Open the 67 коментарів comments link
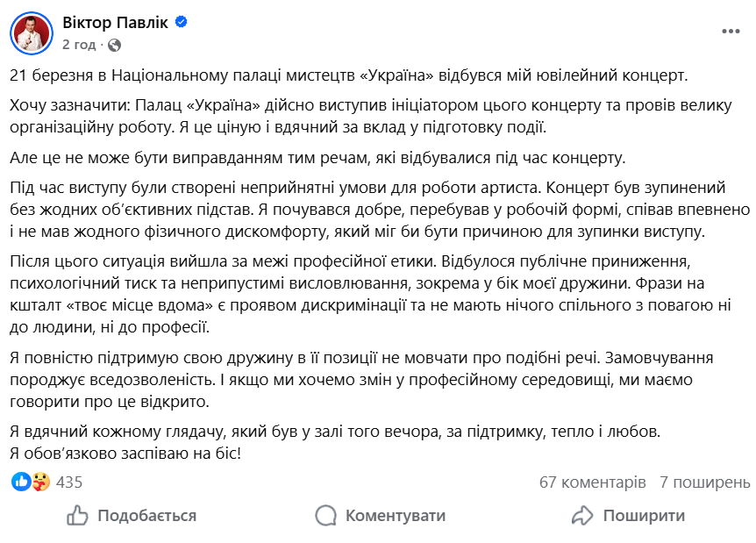 (x=592, y=482)
